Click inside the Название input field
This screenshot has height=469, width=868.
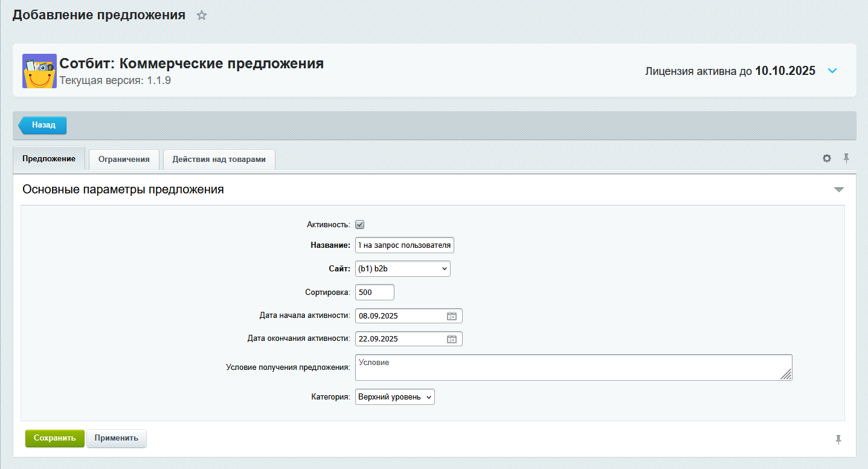coord(403,245)
